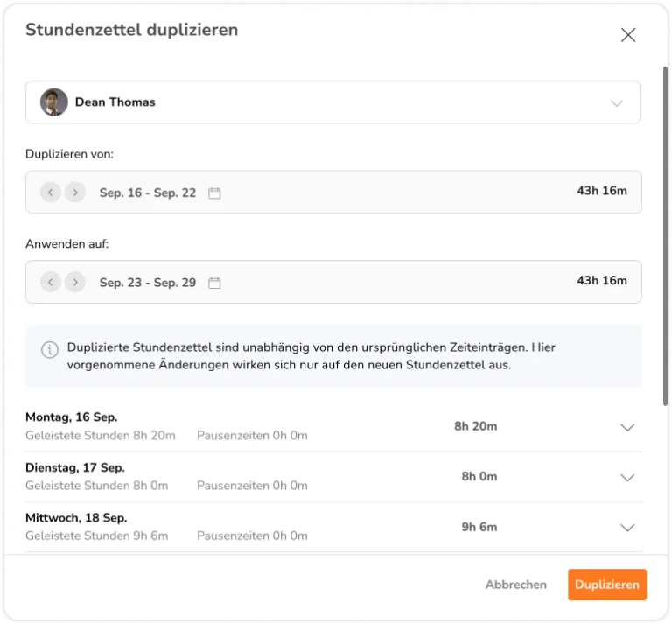
Task: Go to previous week in Duplizieren von
Action: pos(51,193)
